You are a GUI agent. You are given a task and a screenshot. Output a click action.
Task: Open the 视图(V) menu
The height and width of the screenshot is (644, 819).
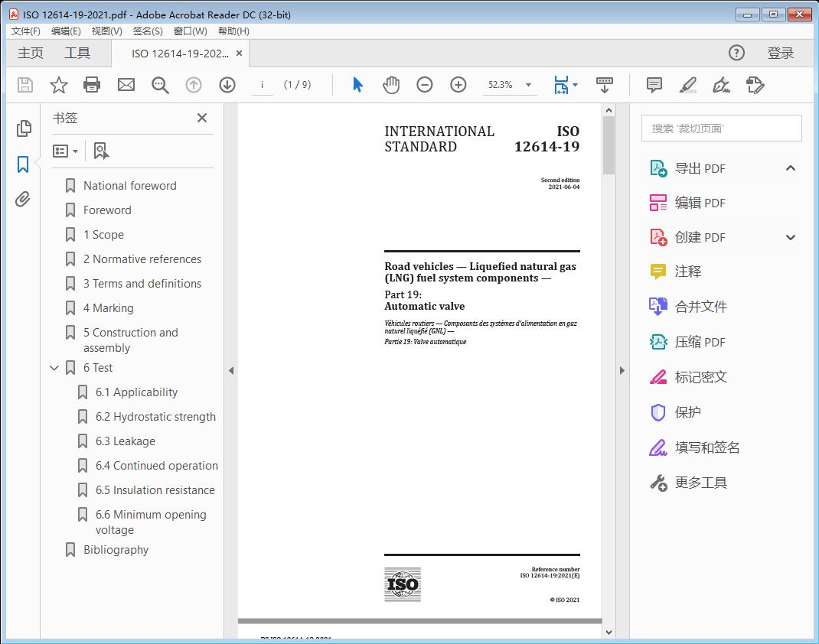coord(106,31)
